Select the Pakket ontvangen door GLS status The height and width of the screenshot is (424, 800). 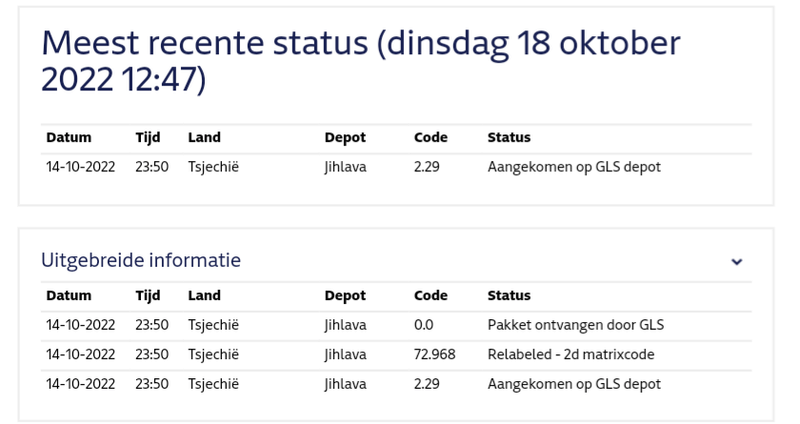[575, 325]
